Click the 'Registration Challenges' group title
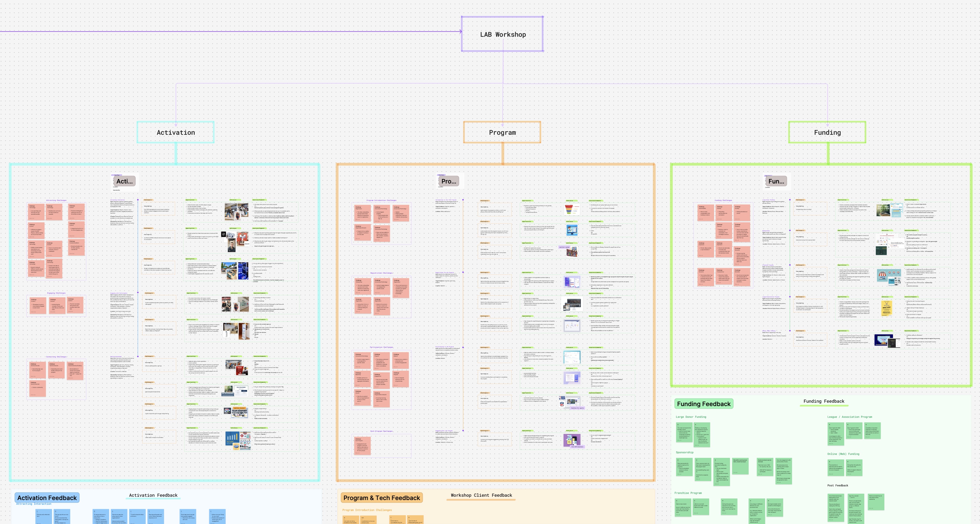Viewport: 980px width, 524px height. click(x=382, y=273)
